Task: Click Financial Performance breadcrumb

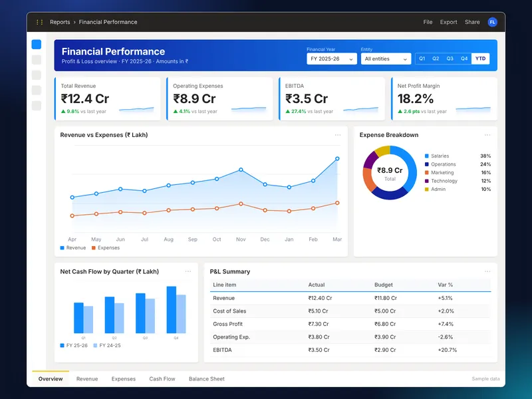Action: pos(108,22)
